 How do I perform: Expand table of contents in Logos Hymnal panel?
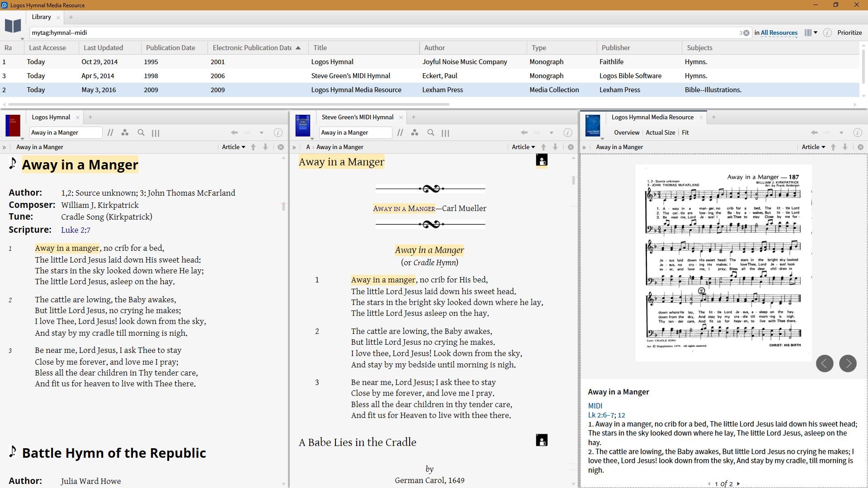4,147
